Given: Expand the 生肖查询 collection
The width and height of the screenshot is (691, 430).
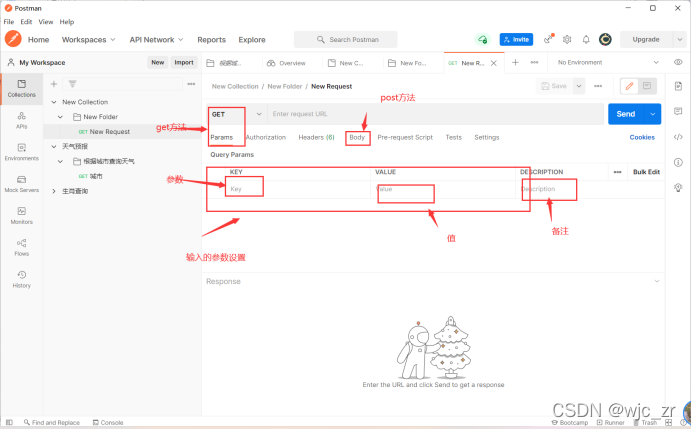Looking at the screenshot, I should (54, 191).
